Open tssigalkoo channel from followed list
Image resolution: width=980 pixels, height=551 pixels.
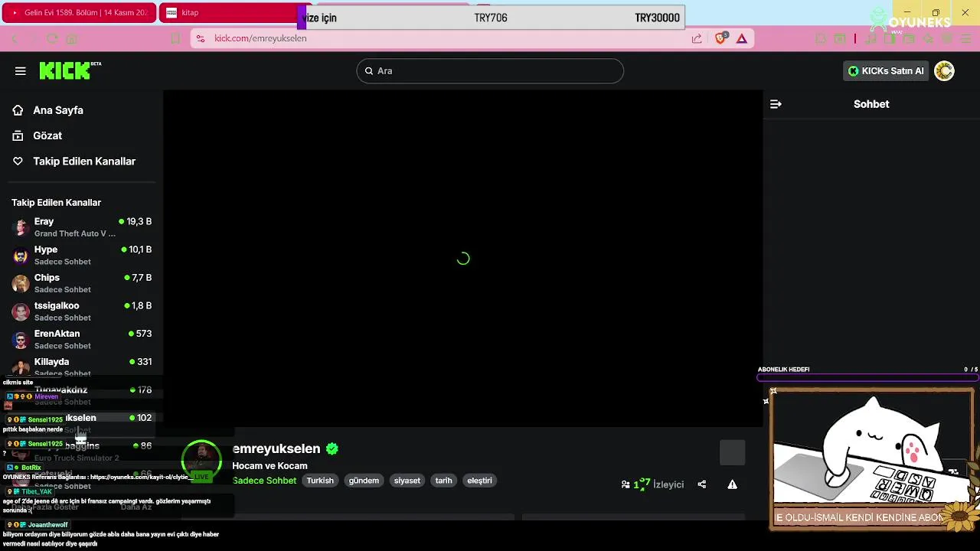point(82,311)
